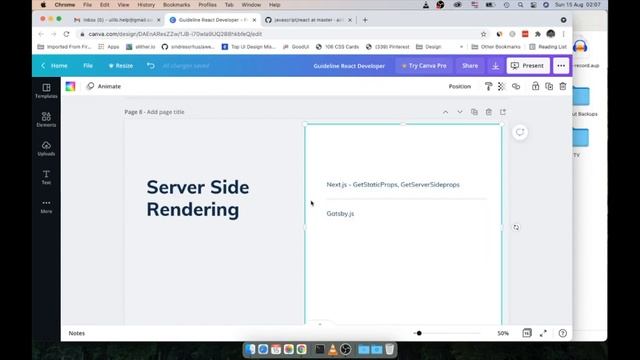Click the zoom slider handle

click(419, 333)
